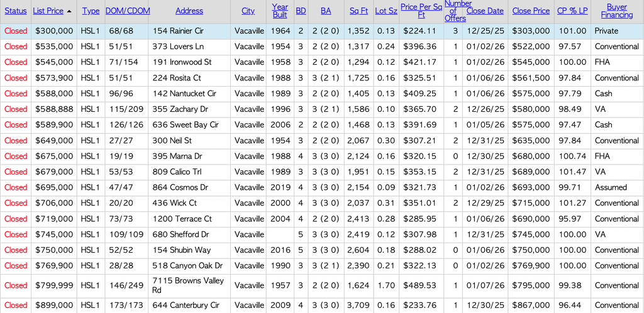Click the Type column header
The height and width of the screenshot is (313, 644).
click(91, 11)
